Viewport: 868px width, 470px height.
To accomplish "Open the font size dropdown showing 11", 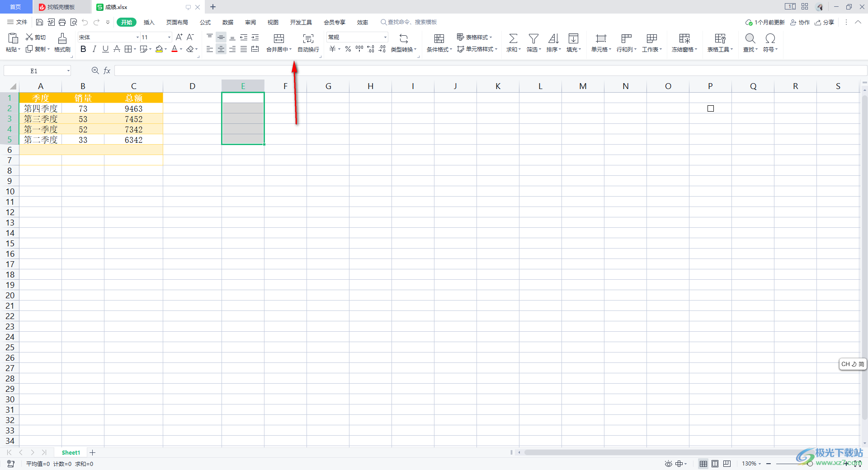I will pyautogui.click(x=170, y=37).
